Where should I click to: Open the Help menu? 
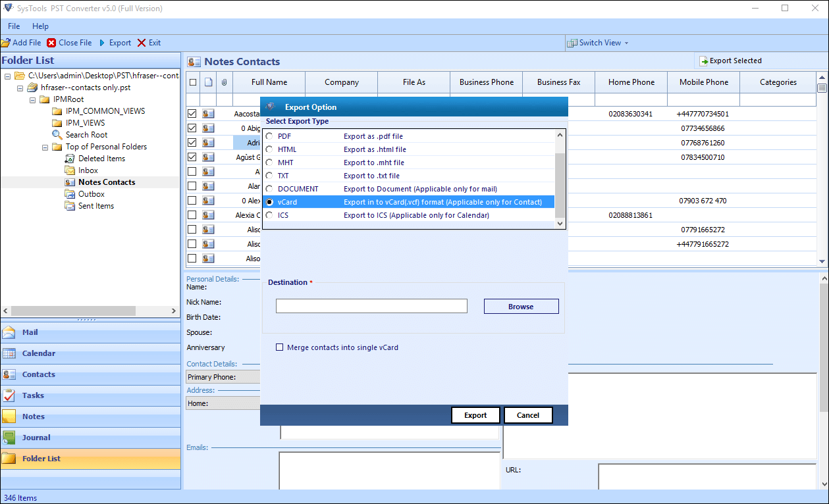tap(40, 26)
